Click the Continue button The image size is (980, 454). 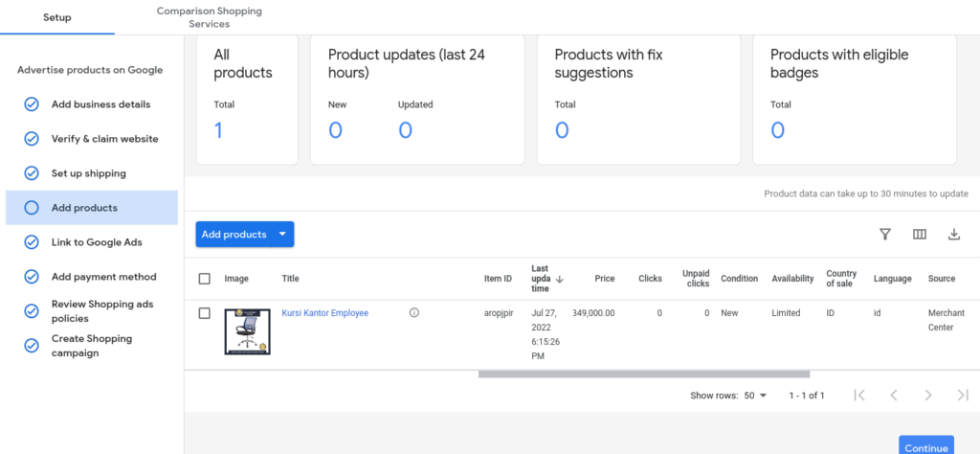coord(926,444)
